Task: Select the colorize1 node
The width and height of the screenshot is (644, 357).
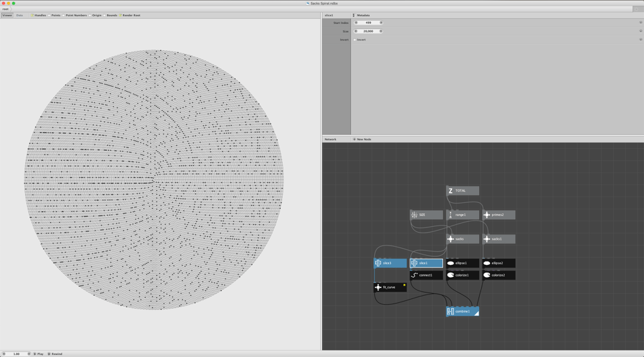Action: pyautogui.click(x=462, y=275)
